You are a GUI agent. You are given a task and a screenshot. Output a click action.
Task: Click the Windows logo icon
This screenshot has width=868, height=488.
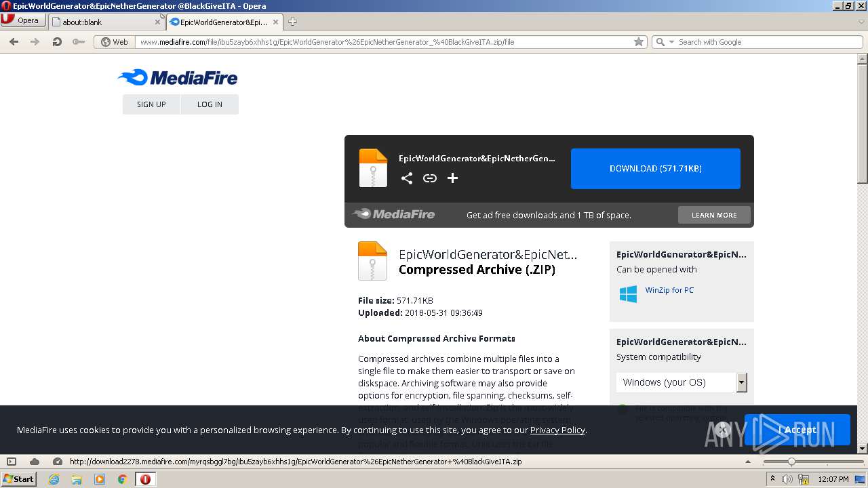point(628,293)
